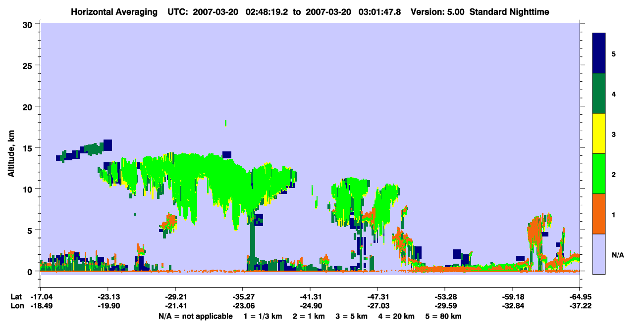Click the dark blue level 5 colorbar segment
Screen dimensions: 644x330
coord(599,53)
